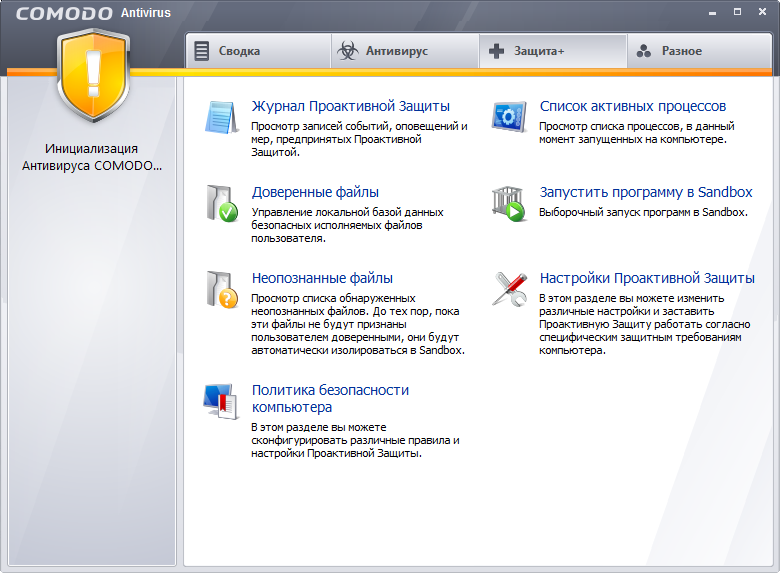Click the Неопознанные файлы folder icon with question mark
The image size is (780, 573).
(222, 289)
